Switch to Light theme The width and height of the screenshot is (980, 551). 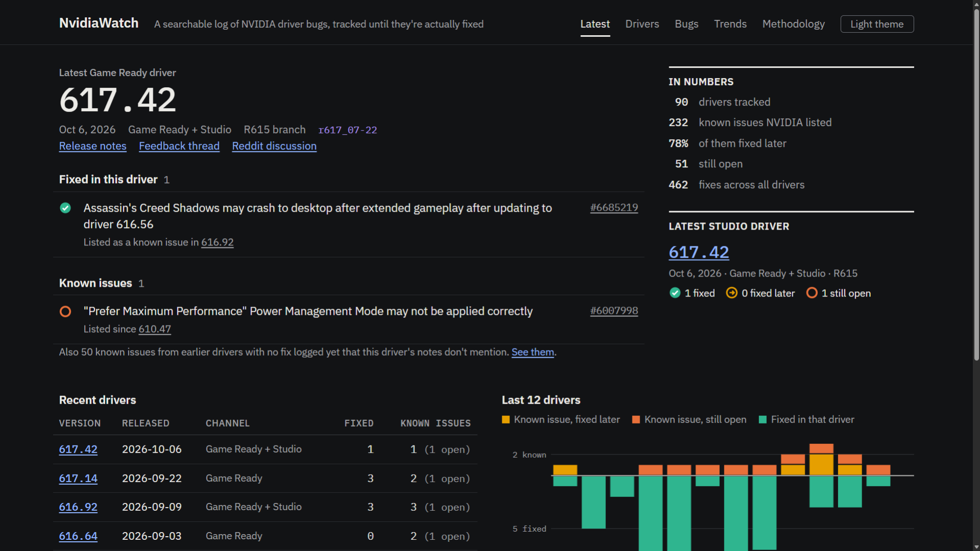tap(877, 24)
